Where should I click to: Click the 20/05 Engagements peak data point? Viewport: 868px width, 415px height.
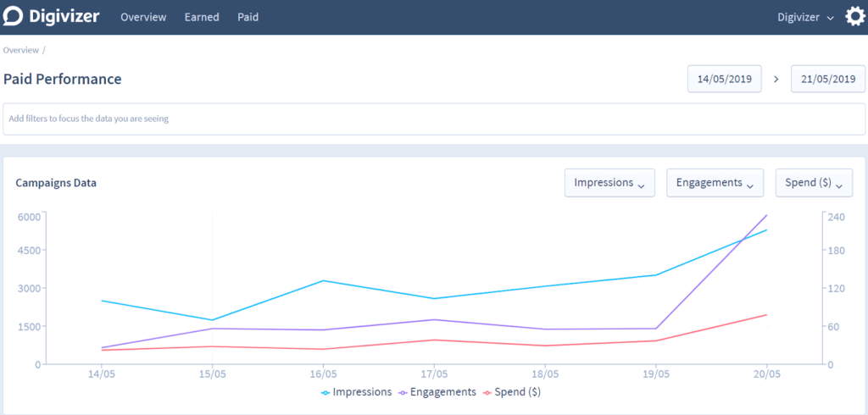point(766,215)
